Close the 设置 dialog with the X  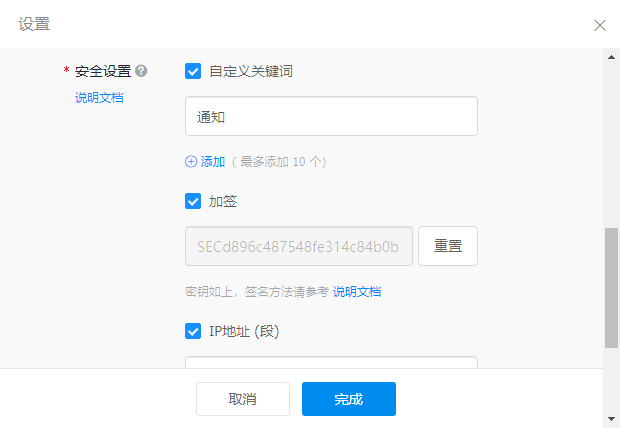coord(600,25)
